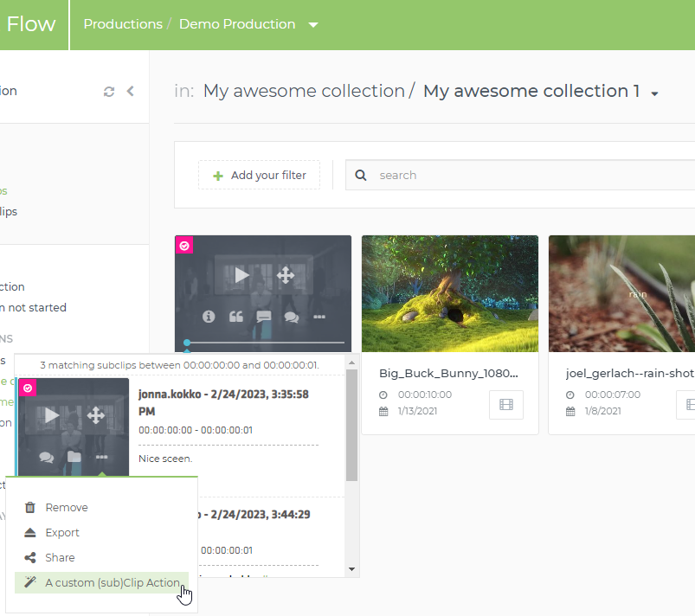The width and height of the screenshot is (695, 616).
Task: Click the 2/24/2023, 3:44:29 subclip title
Action: (x=254, y=515)
